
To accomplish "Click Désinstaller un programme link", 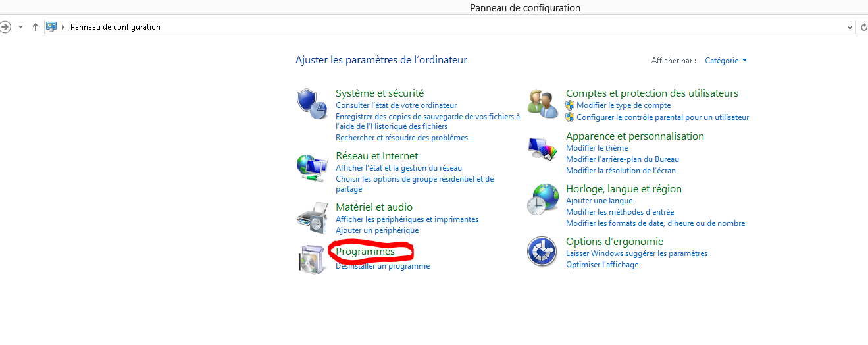I will [x=382, y=266].
